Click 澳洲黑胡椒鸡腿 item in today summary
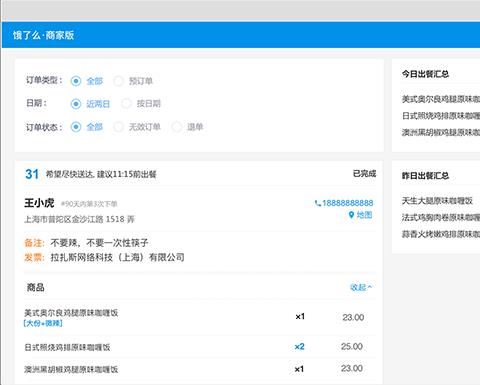This screenshot has height=385, width=480. click(441, 132)
